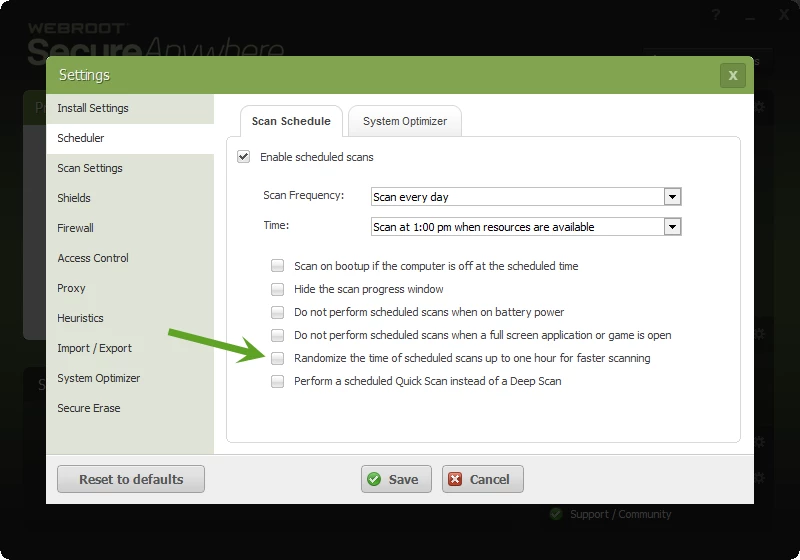The width and height of the screenshot is (800, 560).
Task: Open the Scan Frequency dropdown arrow
Action: click(x=672, y=197)
